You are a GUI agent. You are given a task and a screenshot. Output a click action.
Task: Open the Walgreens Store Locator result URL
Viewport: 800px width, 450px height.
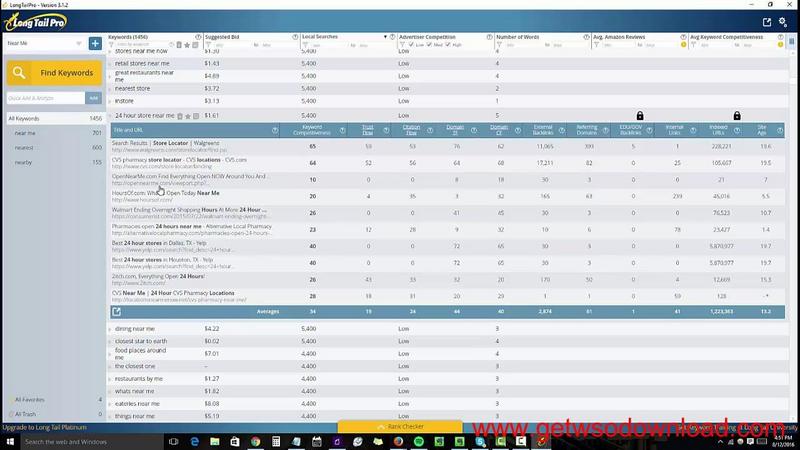coord(169,151)
